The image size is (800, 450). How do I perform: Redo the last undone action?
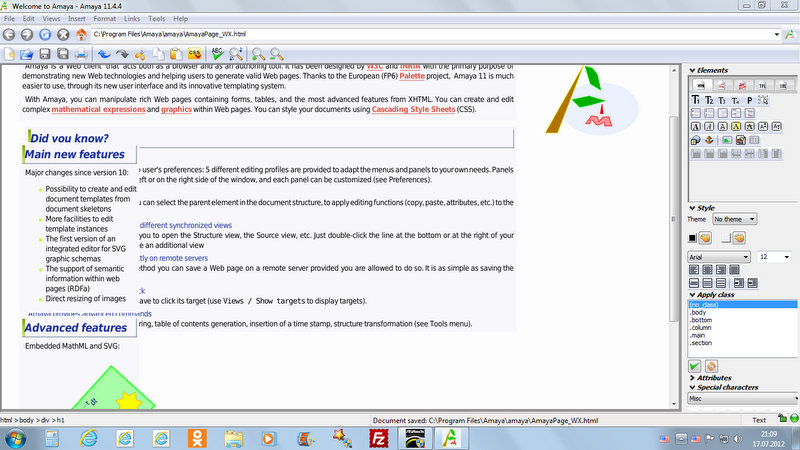point(122,54)
